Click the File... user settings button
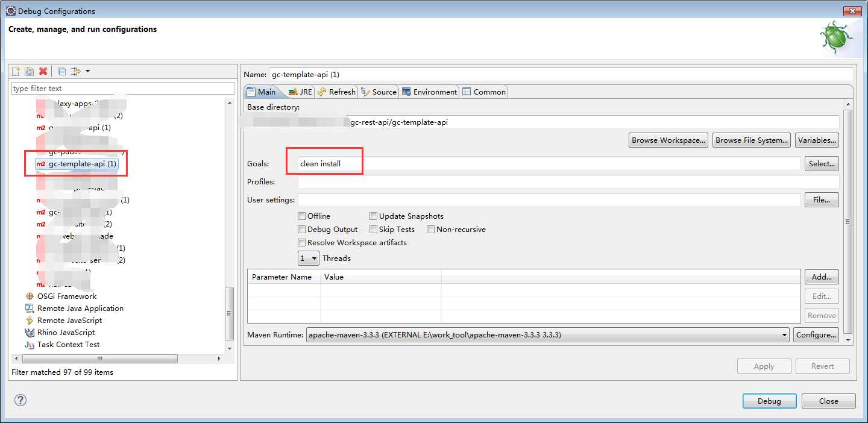868x423 pixels. pyautogui.click(x=822, y=199)
